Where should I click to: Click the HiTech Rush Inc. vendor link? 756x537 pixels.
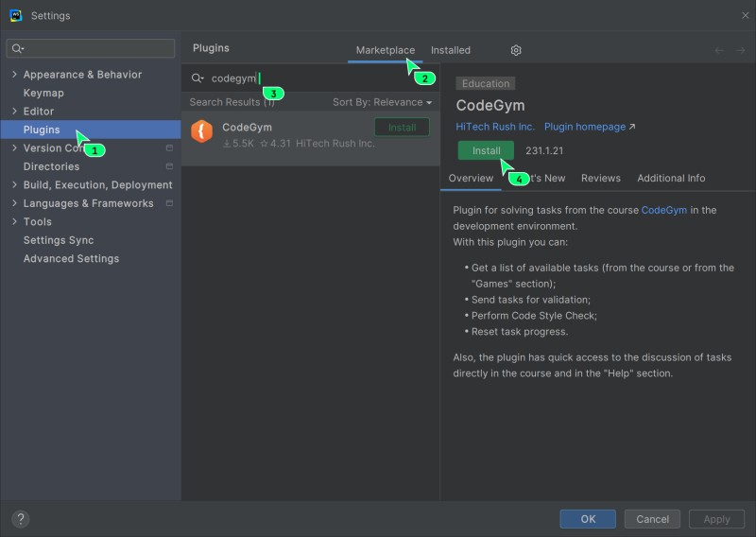point(495,127)
